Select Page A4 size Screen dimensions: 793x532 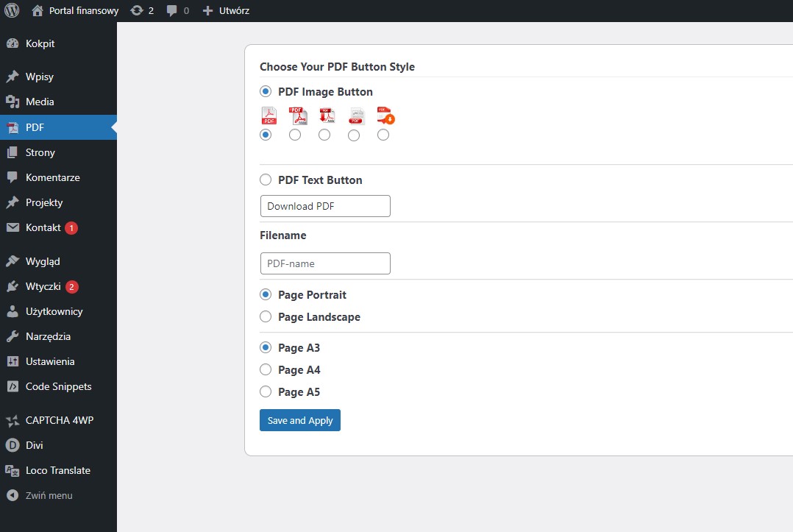[266, 369]
